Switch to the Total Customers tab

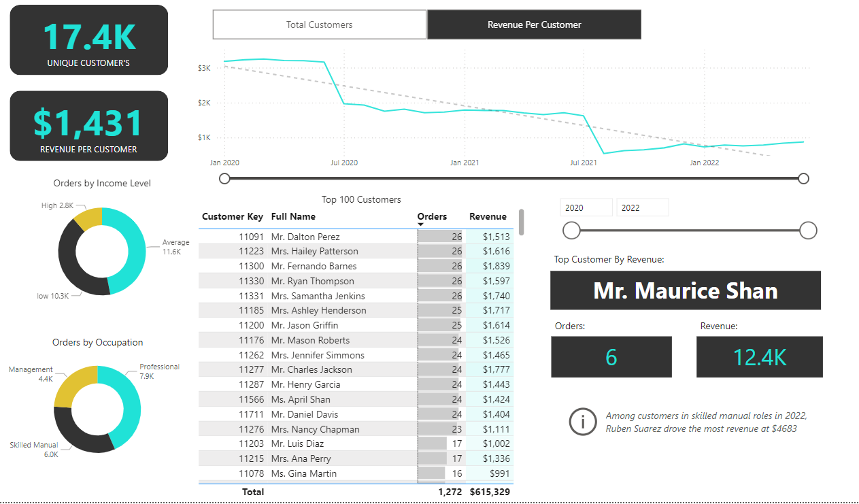[319, 24]
